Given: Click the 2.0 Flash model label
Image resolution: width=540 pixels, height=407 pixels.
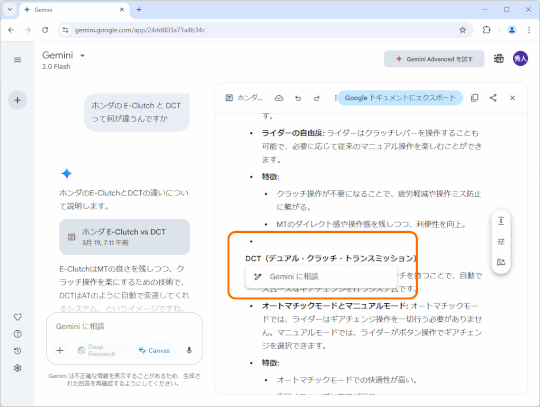Looking at the screenshot, I should pyautogui.click(x=56, y=67).
